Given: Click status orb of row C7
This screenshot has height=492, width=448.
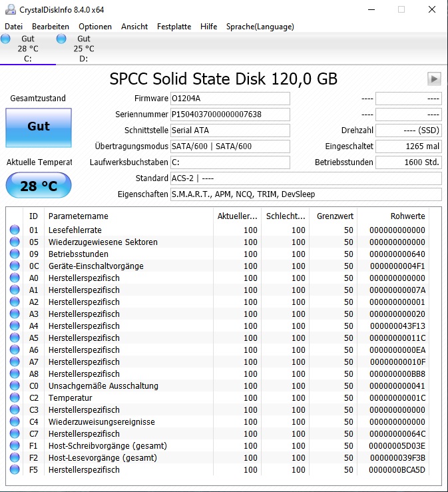Looking at the screenshot, I should tap(15, 433).
